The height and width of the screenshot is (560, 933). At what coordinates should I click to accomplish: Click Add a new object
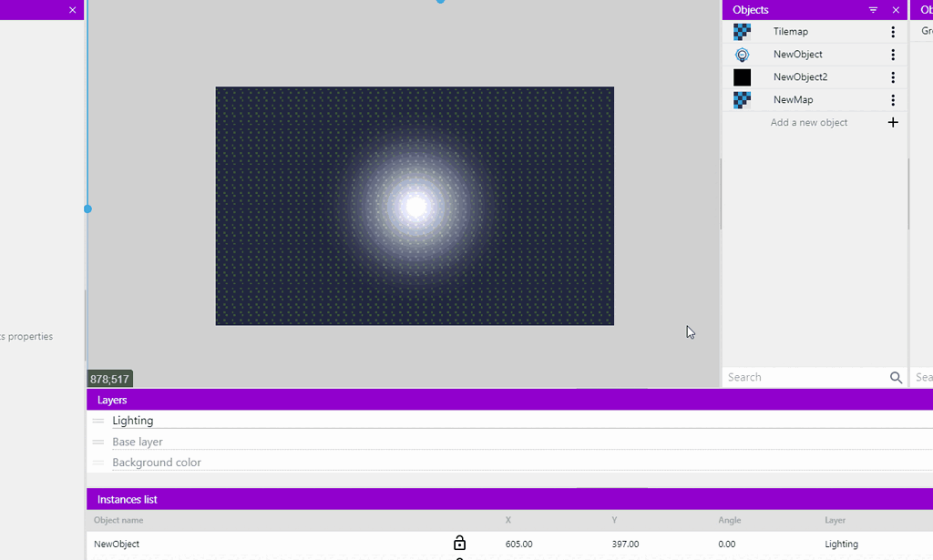[809, 121]
